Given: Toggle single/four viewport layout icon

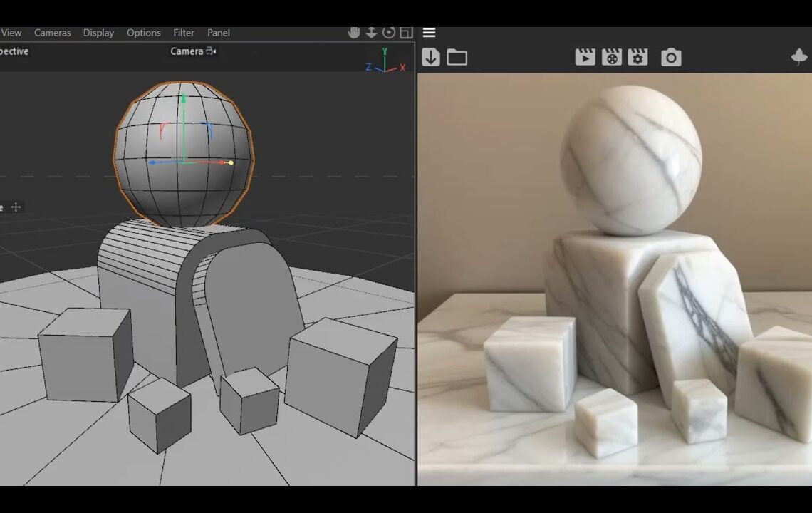Looking at the screenshot, I should coord(405,32).
